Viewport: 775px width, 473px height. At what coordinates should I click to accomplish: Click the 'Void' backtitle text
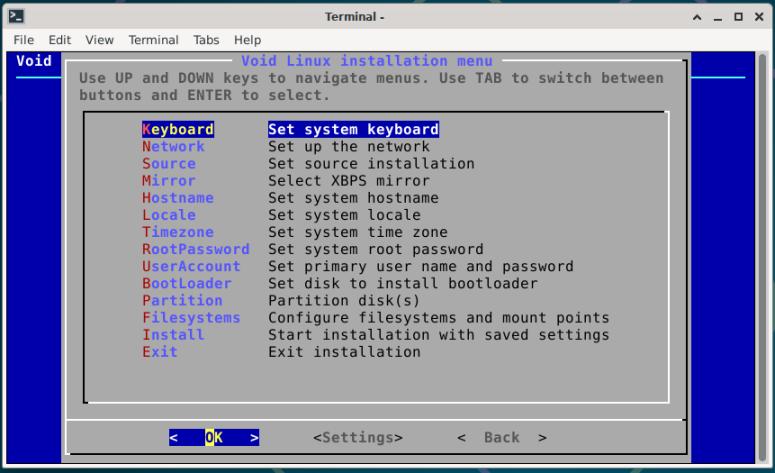[x=34, y=61]
